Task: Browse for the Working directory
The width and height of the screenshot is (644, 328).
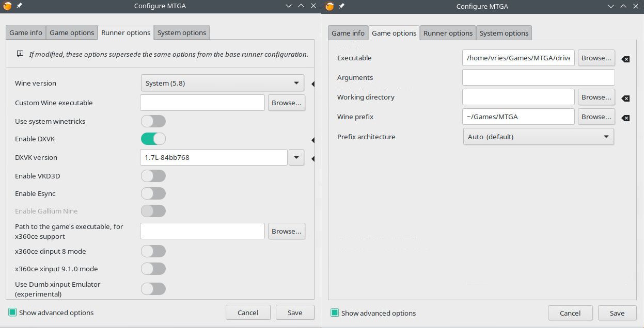Action: [x=596, y=97]
